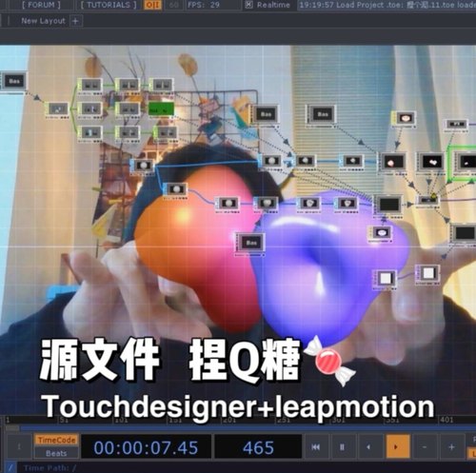Click the orange play forward button
Screen dimensions: 476x473
(397, 447)
